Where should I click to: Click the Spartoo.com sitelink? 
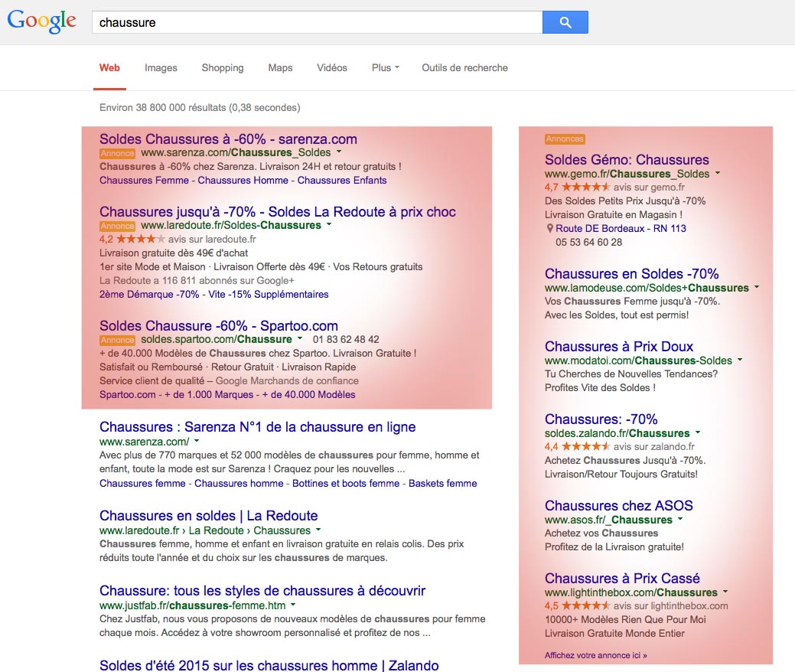127,395
